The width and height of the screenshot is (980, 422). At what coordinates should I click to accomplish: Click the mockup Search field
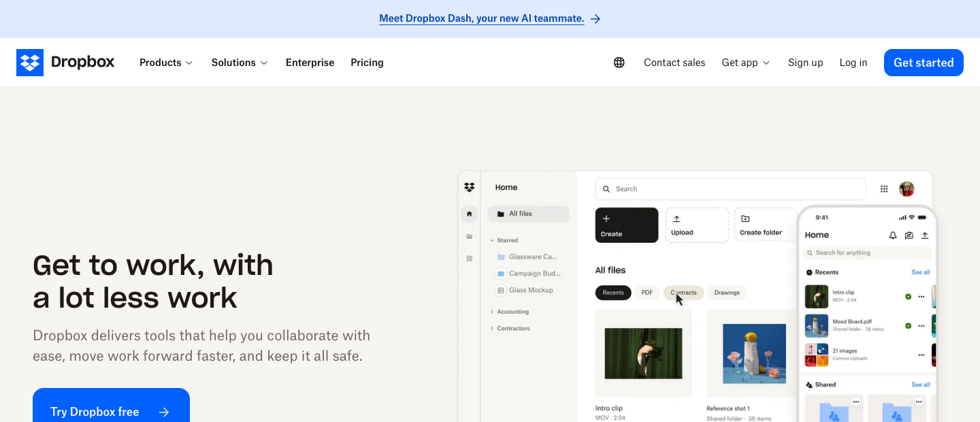point(730,189)
